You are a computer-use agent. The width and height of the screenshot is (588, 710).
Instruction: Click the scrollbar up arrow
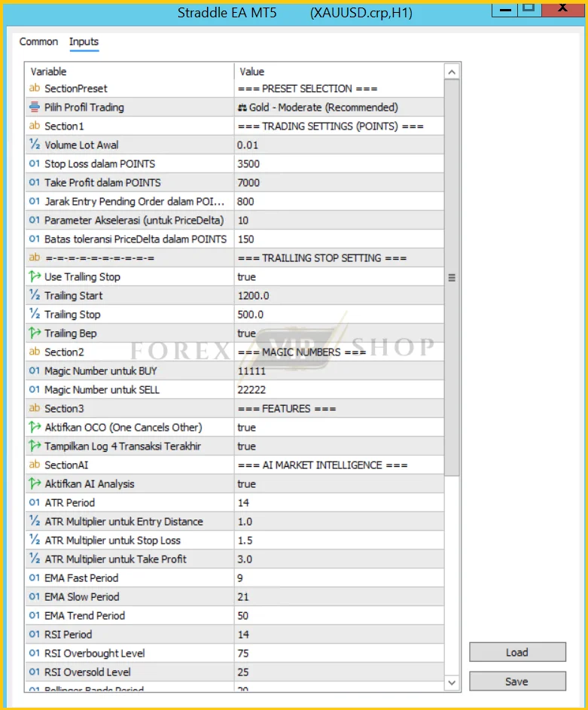(452, 72)
